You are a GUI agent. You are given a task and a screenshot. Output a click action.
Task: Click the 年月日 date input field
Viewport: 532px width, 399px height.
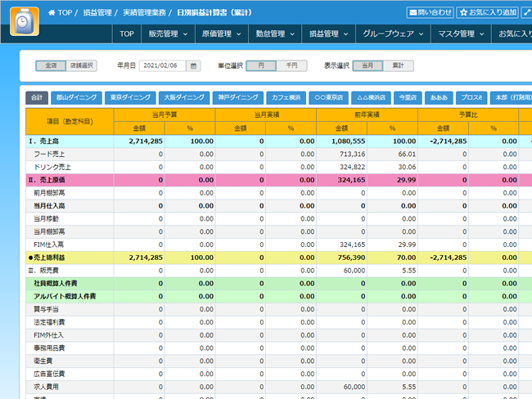coord(164,65)
